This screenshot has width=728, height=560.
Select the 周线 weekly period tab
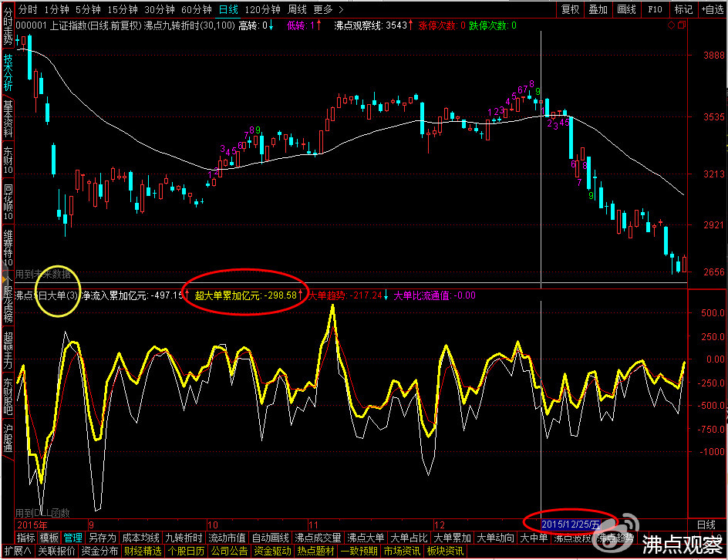[297, 9]
